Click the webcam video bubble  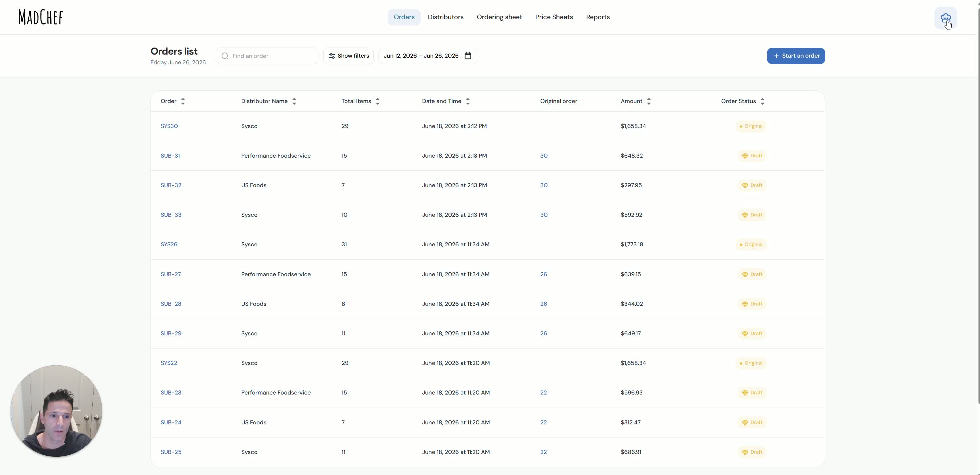click(56, 411)
